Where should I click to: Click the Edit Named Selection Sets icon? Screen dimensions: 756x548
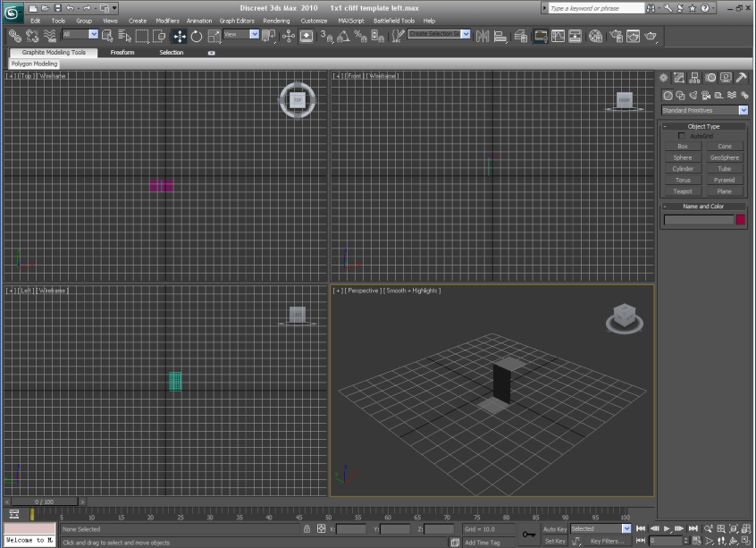point(398,36)
